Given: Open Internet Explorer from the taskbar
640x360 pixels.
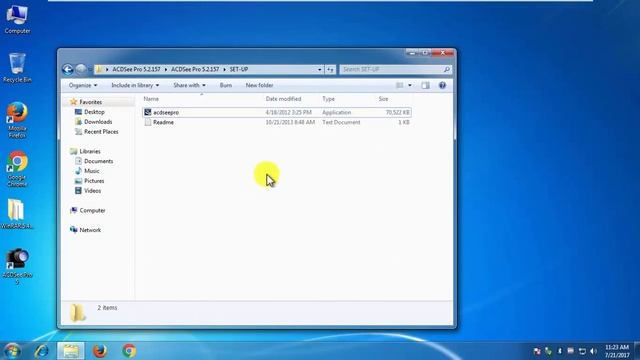Looking at the screenshot, I should pyautogui.click(x=42, y=351).
